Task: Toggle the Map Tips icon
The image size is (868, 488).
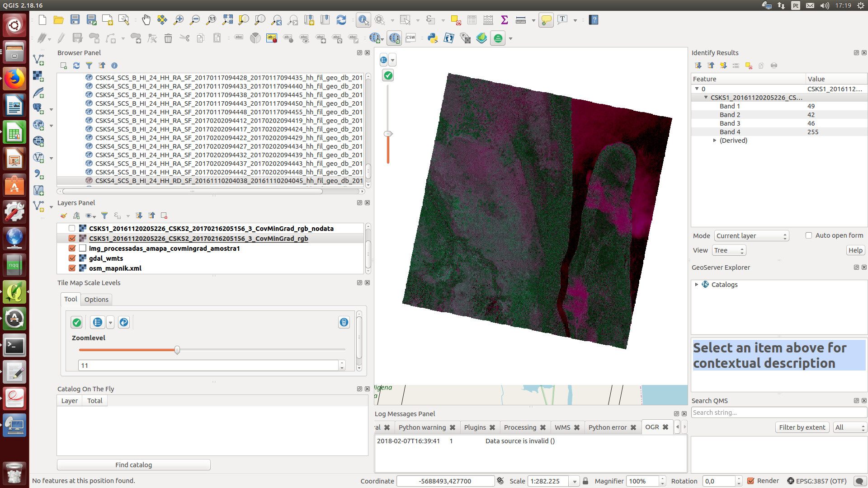Action: tap(546, 20)
